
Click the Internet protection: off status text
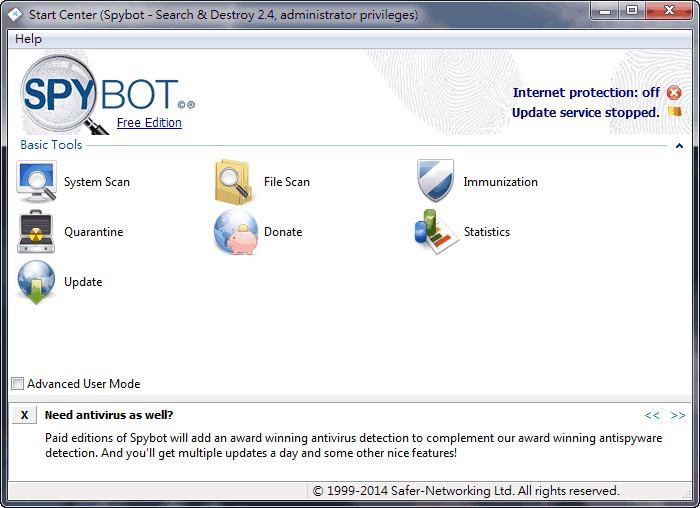click(x=586, y=93)
